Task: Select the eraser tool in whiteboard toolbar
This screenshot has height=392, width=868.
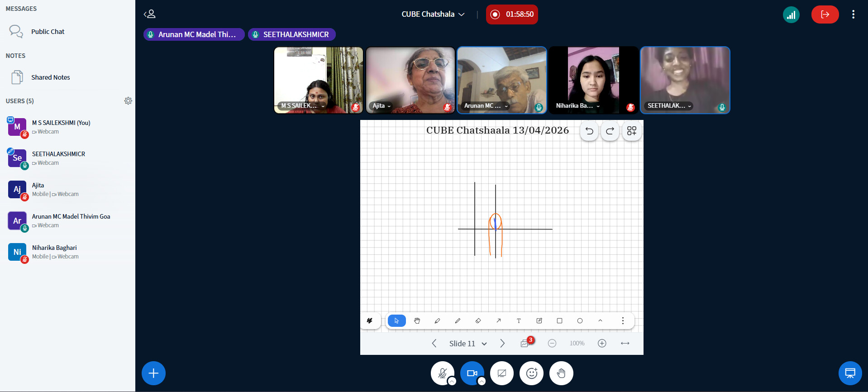Action: coord(478,320)
